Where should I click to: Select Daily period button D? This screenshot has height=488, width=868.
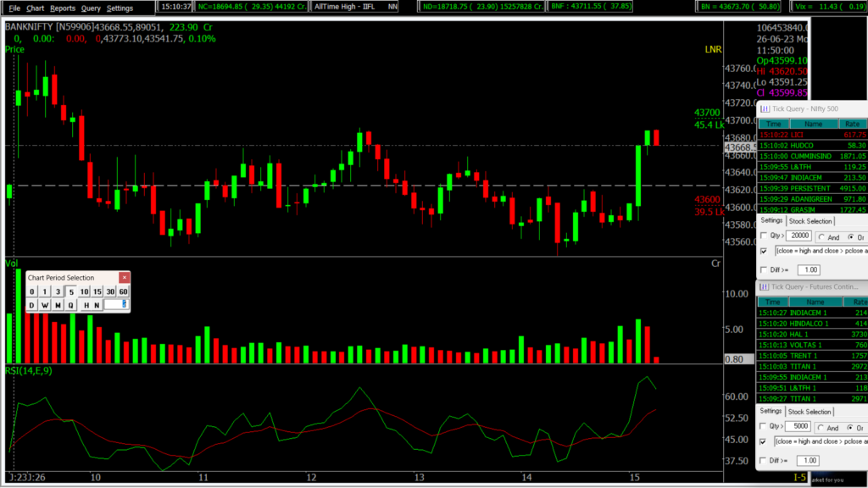(x=32, y=305)
